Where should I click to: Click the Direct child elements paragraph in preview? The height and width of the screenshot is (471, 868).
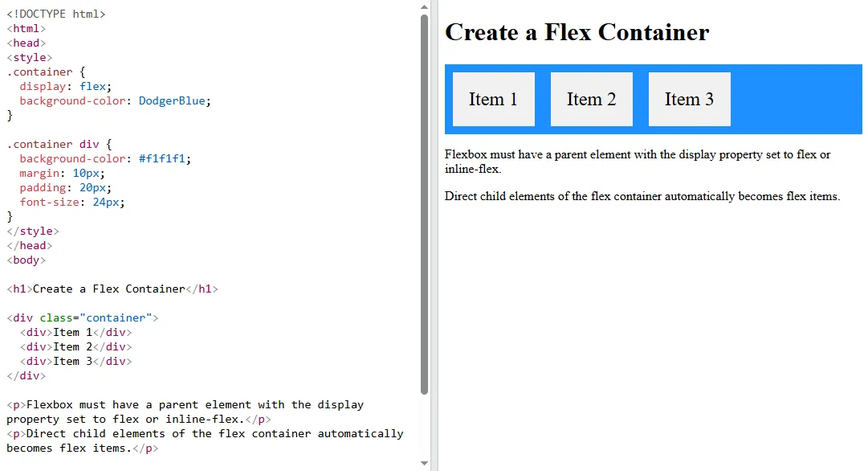642,196
